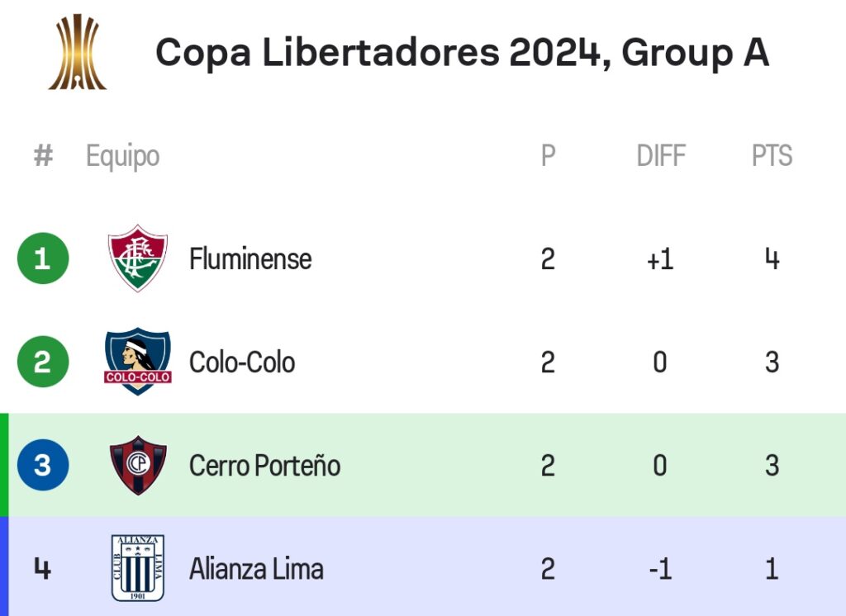Select the Colo-Colo team badge

click(x=138, y=362)
